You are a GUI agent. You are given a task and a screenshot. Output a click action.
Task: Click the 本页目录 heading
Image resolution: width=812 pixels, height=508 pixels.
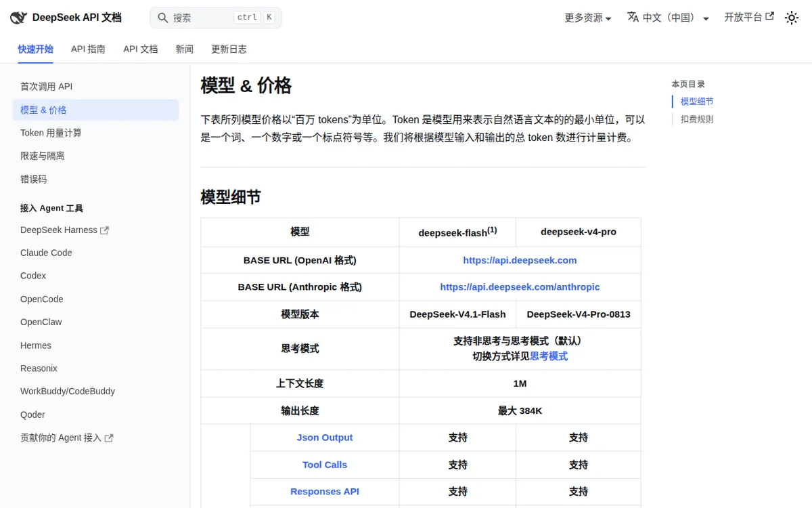point(688,84)
